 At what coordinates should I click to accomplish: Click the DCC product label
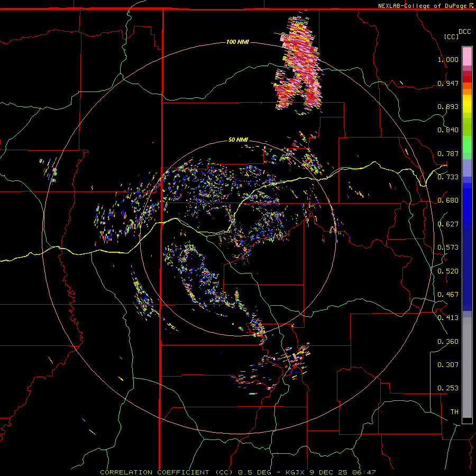[465, 32]
